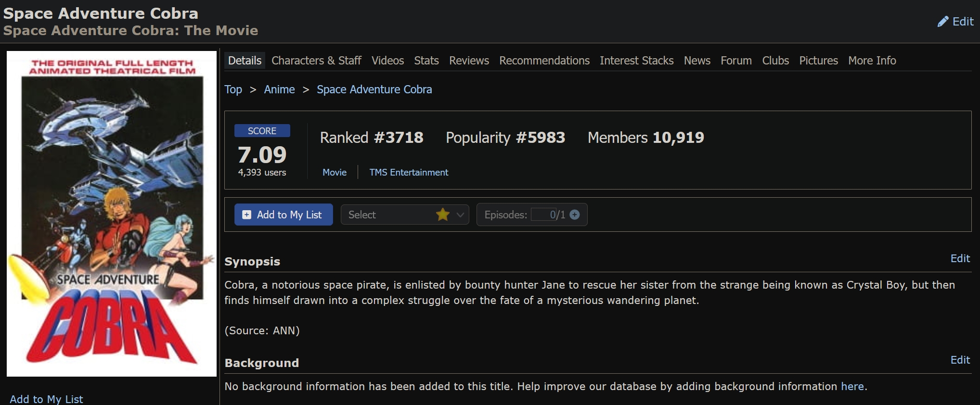This screenshot has width=980, height=405.
Task: Click the '(Source: ANN)' text
Action: 262,331
